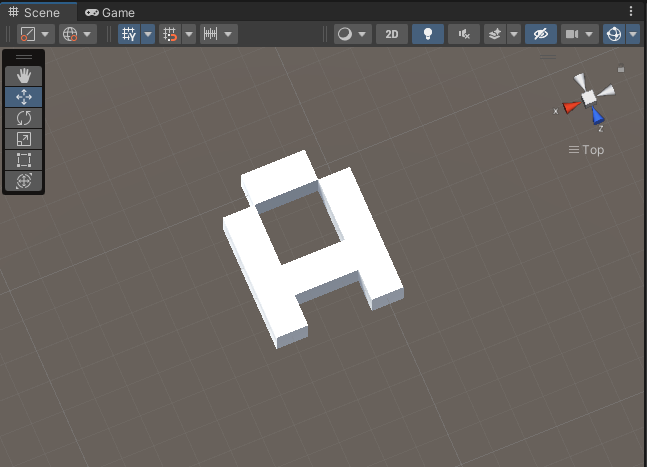This screenshot has height=467, width=647.
Task: Toggle the gizmo rotation lock icon
Action: coord(621,68)
